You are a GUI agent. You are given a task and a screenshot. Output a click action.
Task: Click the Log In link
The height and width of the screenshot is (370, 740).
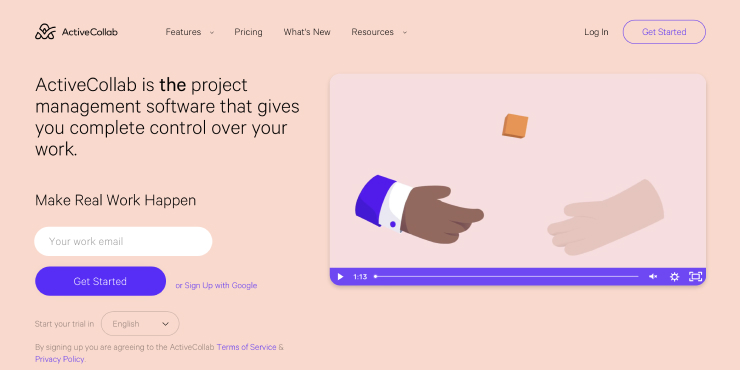point(596,32)
